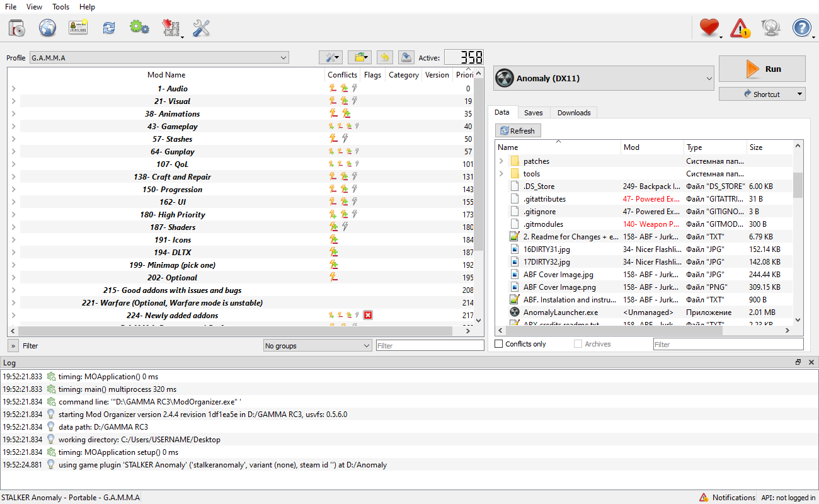Open the Profiles ID card icon
819x504 pixels.
point(78,28)
